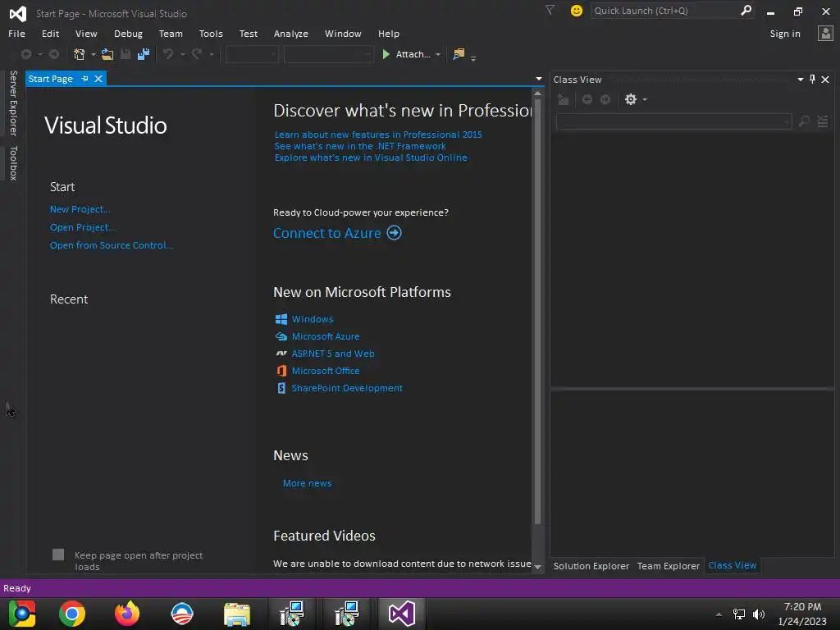Click the Find in Files toolbar icon

tap(459, 54)
